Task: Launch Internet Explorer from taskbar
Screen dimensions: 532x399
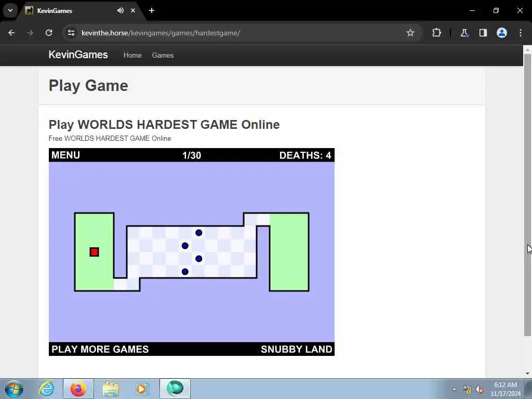Action: pos(46,389)
